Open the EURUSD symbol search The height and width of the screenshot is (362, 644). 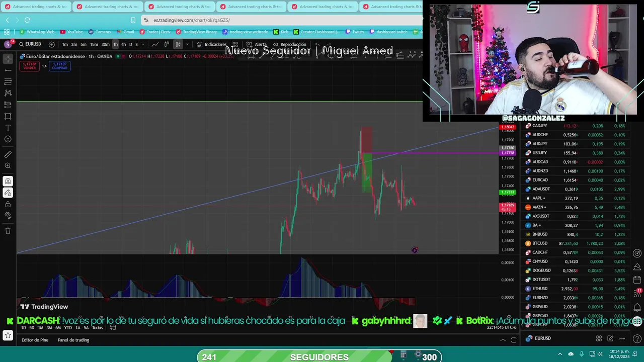coord(30,44)
